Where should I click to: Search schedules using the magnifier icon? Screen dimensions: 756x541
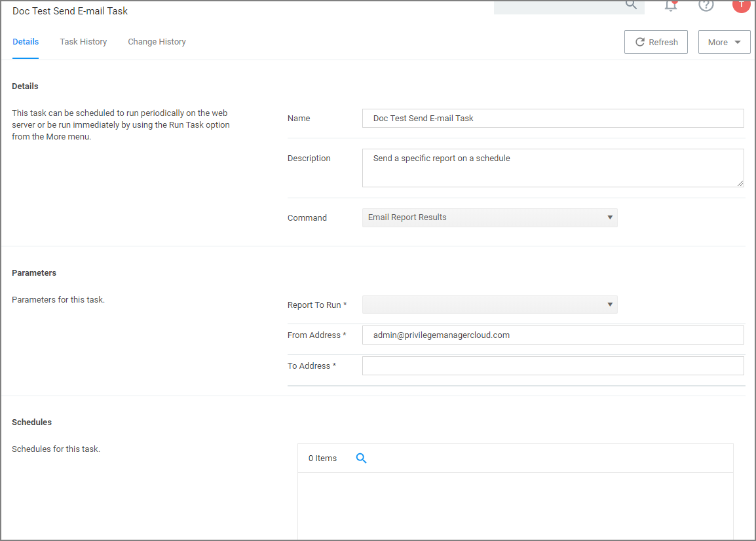(x=361, y=458)
